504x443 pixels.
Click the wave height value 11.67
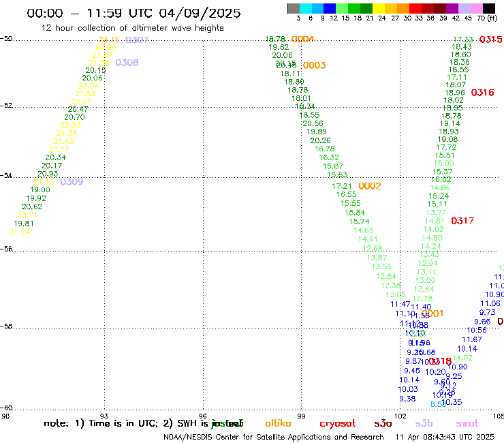pyautogui.click(x=472, y=339)
